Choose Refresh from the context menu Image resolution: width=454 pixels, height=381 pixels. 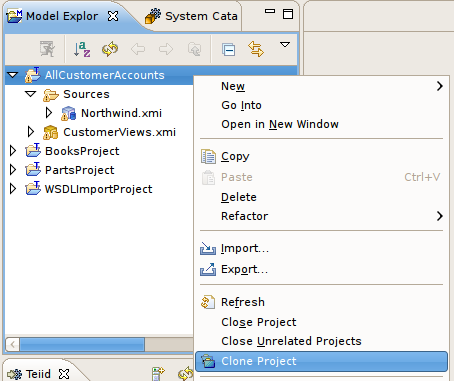coord(321,302)
